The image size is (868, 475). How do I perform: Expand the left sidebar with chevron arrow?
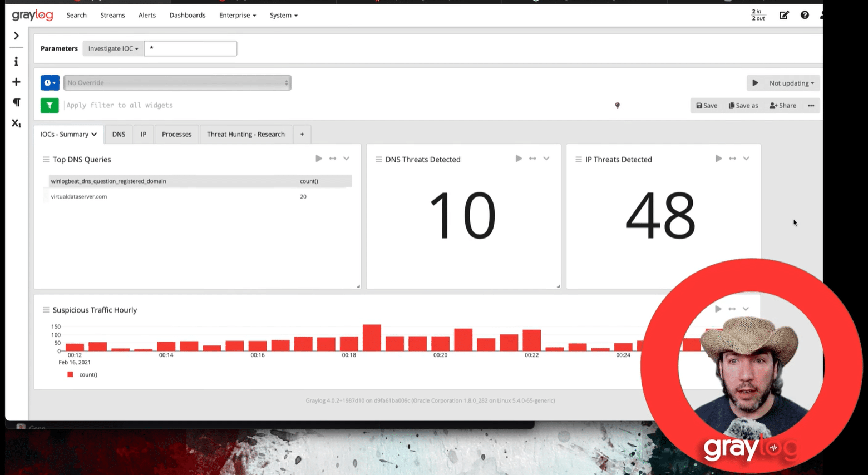(x=16, y=36)
